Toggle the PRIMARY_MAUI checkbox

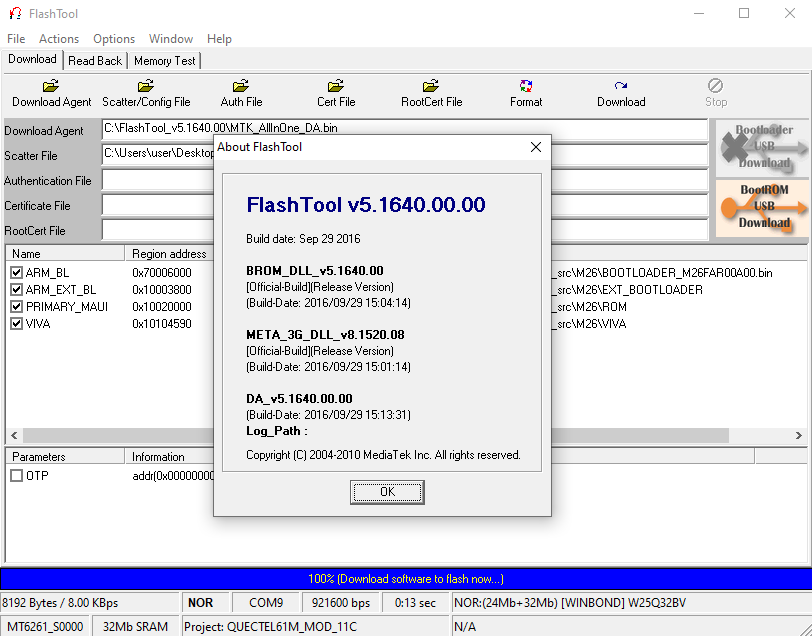(x=16, y=307)
